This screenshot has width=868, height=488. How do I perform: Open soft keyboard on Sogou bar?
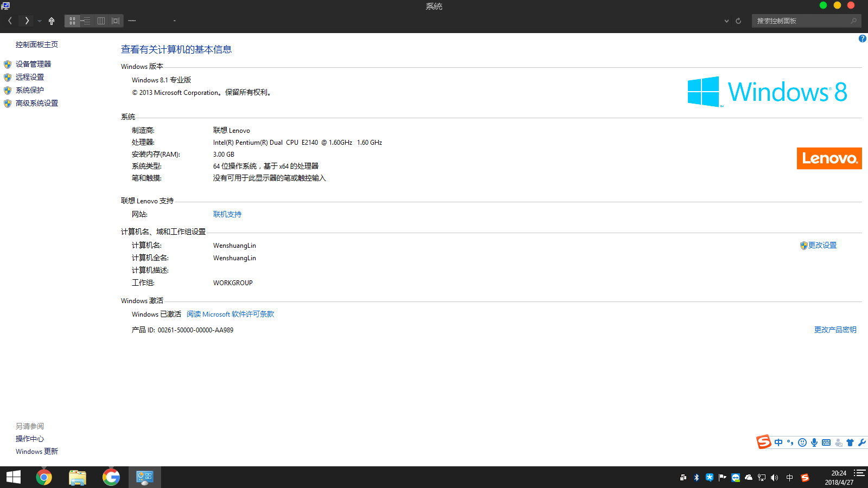point(826,442)
